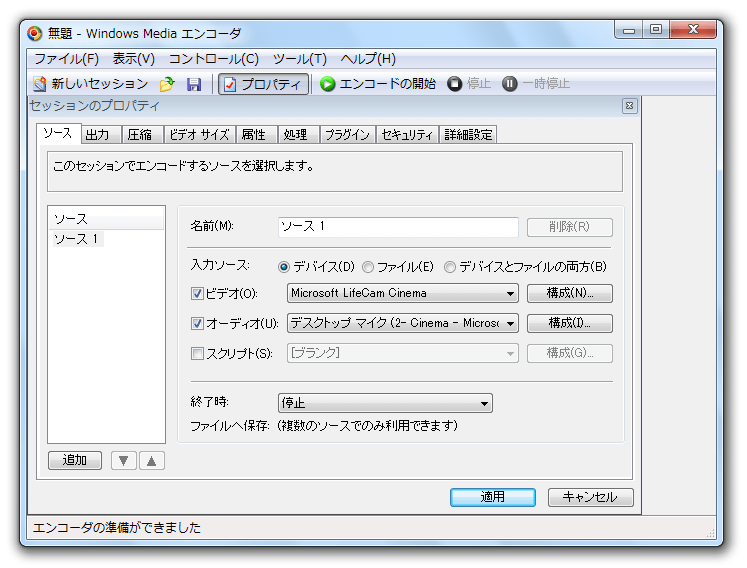Click the 構成(G)... script configure button
The height and width of the screenshot is (568, 747).
pos(570,353)
